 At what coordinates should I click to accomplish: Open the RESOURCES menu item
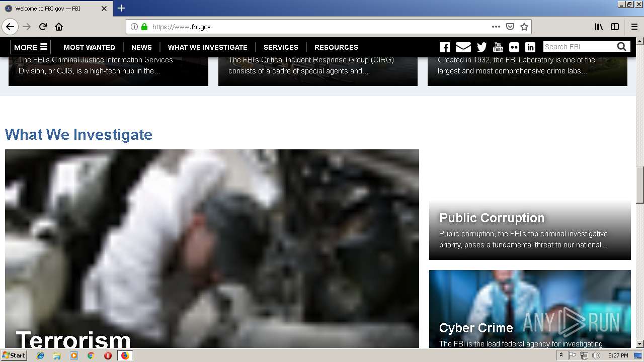pos(336,47)
